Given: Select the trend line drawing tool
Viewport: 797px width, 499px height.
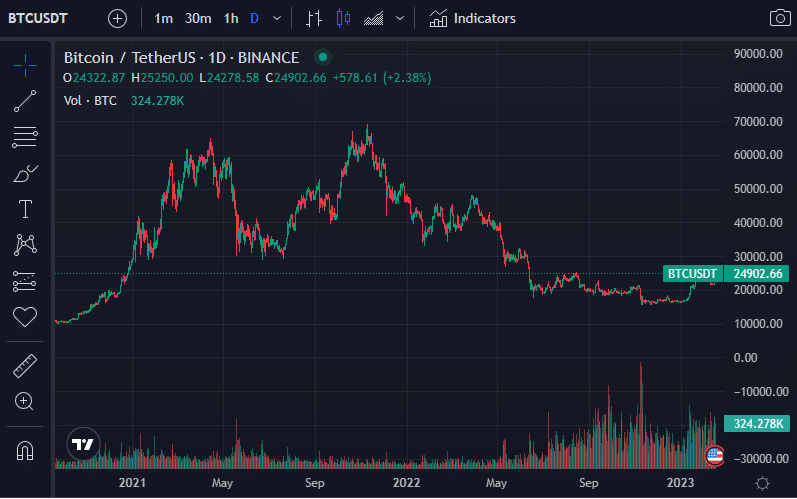Looking at the screenshot, I should point(25,101).
